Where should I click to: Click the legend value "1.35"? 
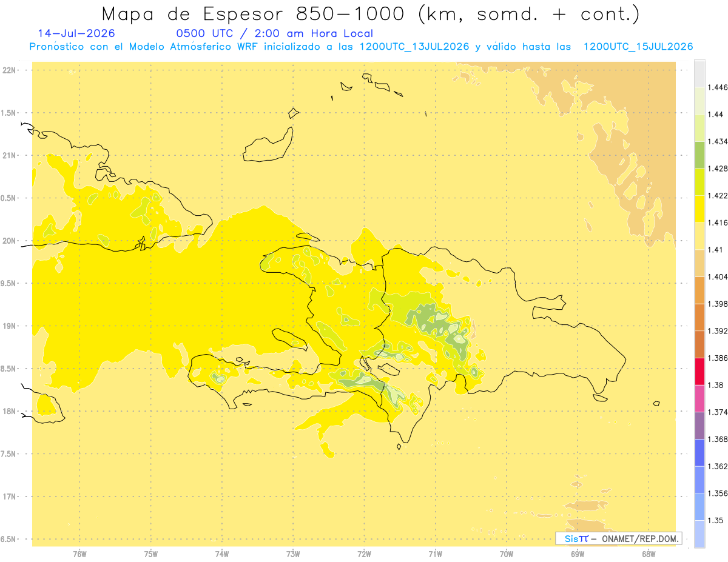[x=715, y=520]
